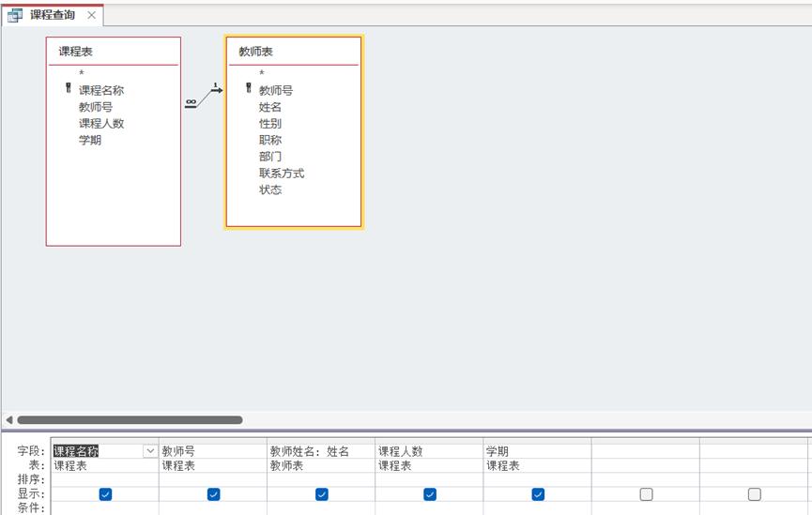This screenshot has height=515, width=812.
Task: Select 教师号 field in 教师表 list
Action: (276, 91)
